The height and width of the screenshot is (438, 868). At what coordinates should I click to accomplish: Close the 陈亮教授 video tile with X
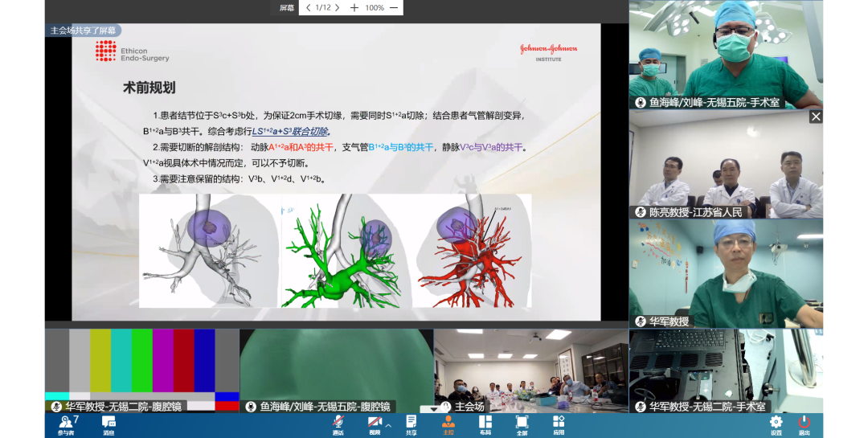click(x=816, y=117)
